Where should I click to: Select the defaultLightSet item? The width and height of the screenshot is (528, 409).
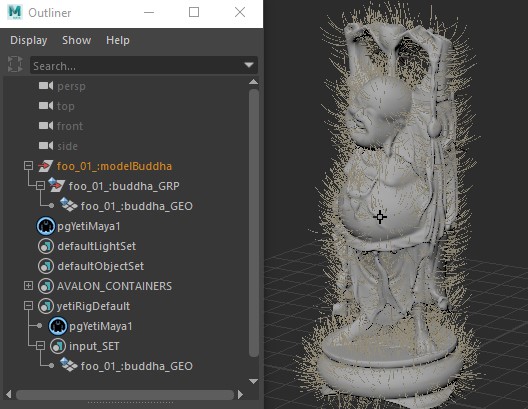(x=97, y=246)
